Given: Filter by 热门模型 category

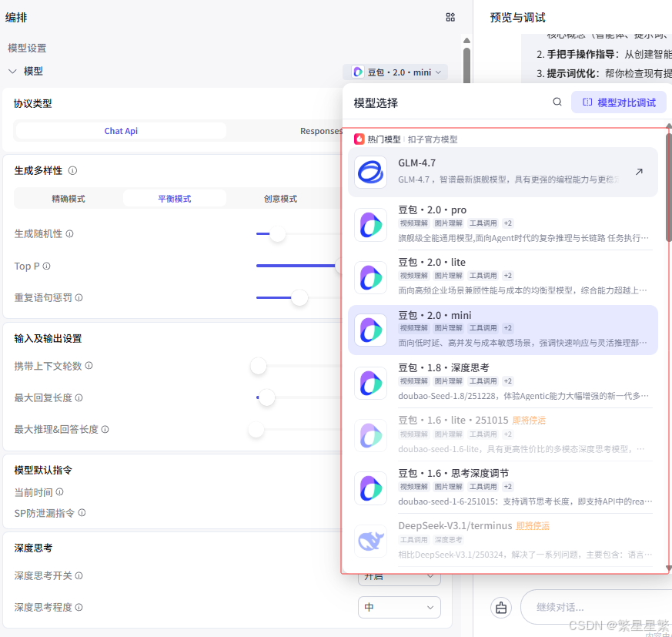Looking at the screenshot, I should click(x=383, y=139).
